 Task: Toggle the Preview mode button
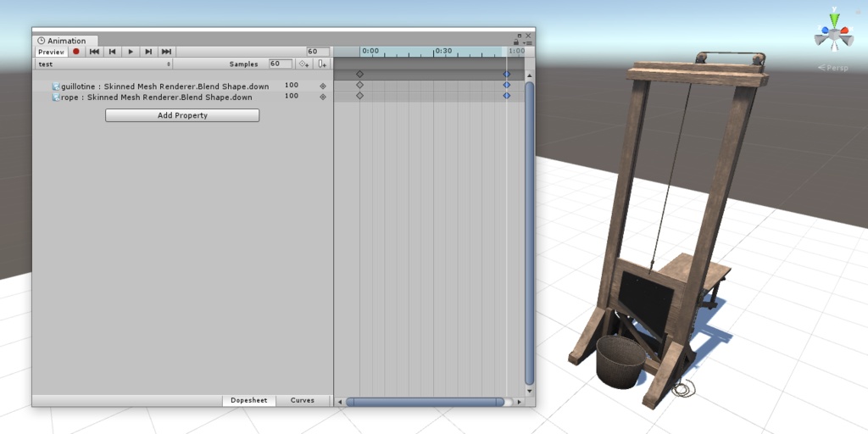point(52,52)
